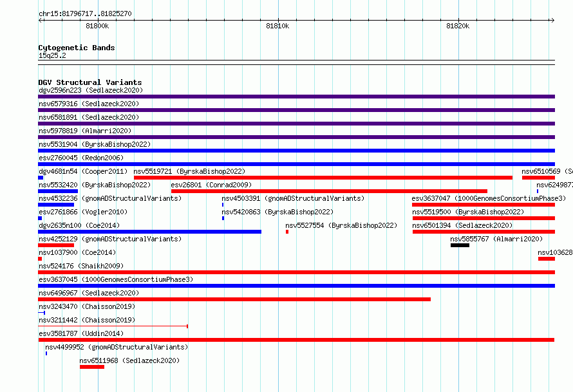Open dgv2635n100 (Coe2014) variant label
This screenshot has width=573, height=392.
(79, 225)
